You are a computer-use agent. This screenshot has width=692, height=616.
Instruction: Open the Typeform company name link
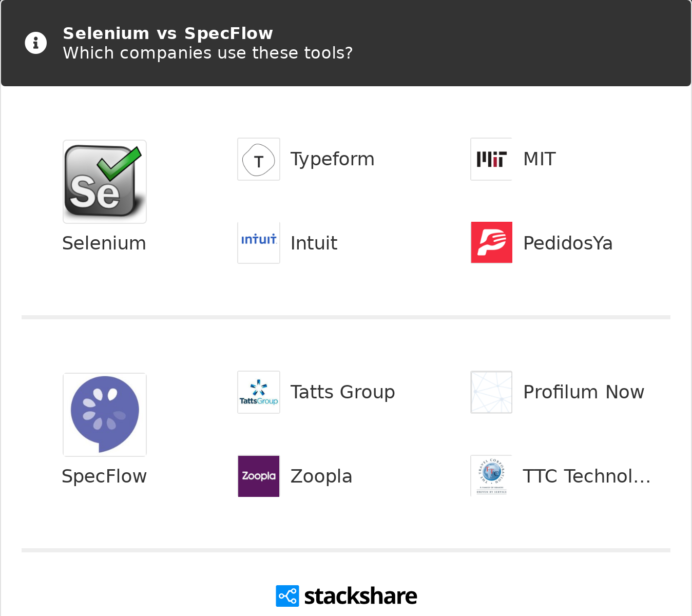(x=332, y=159)
